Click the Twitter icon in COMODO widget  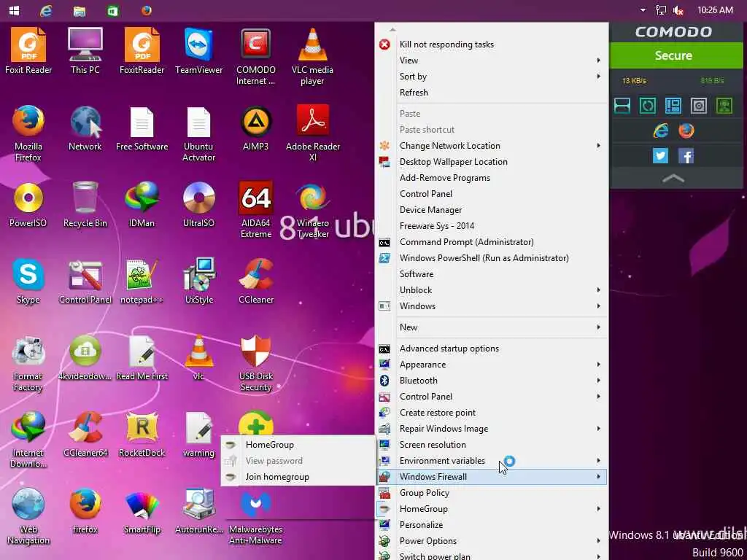(x=660, y=156)
